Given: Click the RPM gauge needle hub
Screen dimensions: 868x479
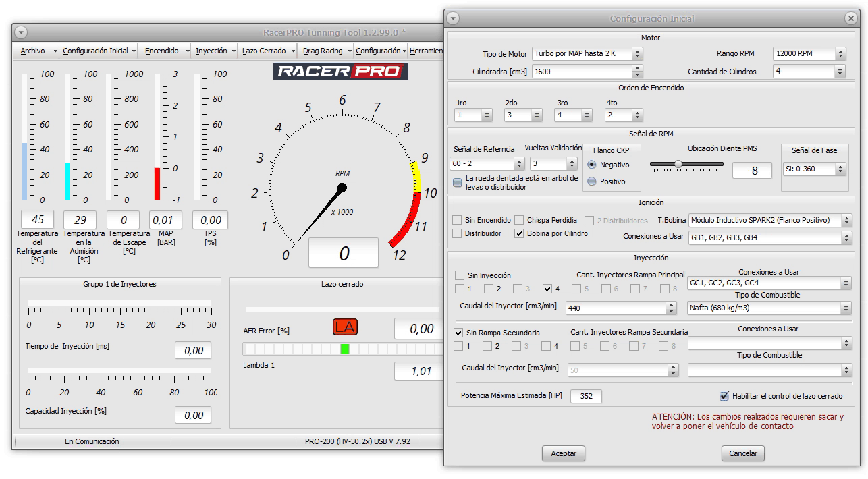Looking at the screenshot, I should point(342,188).
